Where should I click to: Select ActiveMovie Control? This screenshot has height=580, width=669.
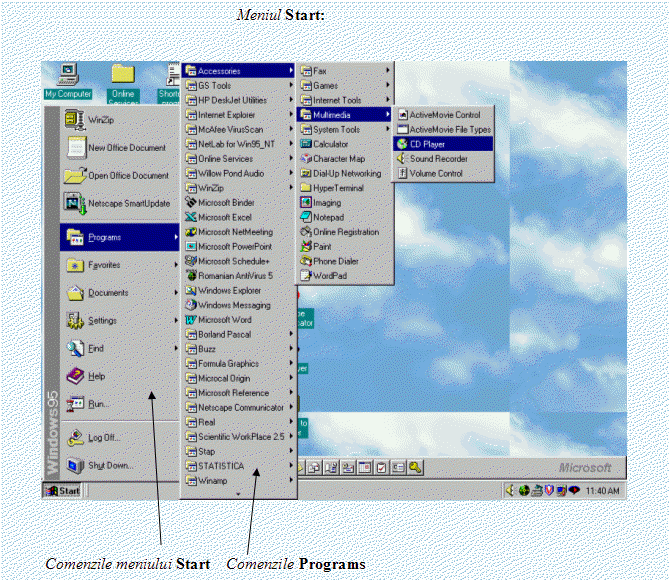click(443, 115)
